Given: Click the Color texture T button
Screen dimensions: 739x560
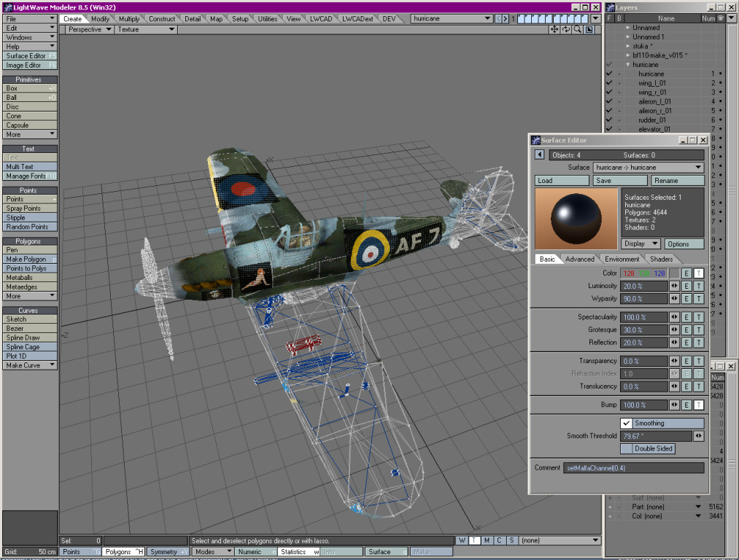Looking at the screenshot, I should [698, 273].
